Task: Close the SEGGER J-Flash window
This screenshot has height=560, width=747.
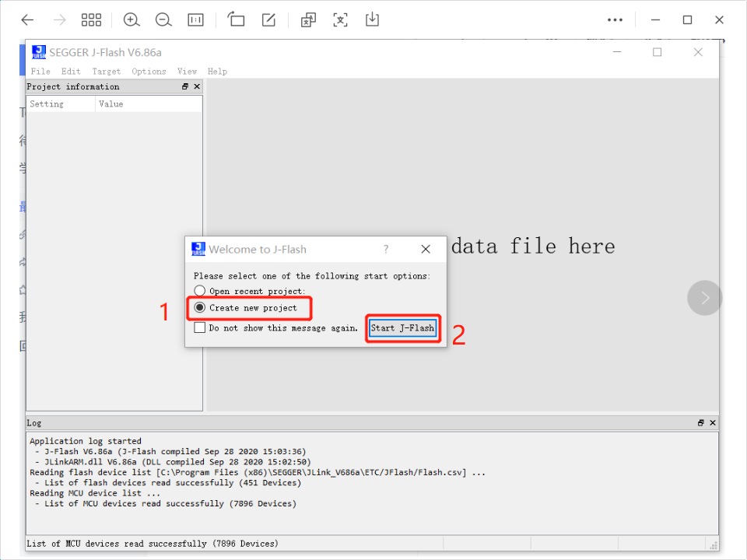Action: [698, 52]
